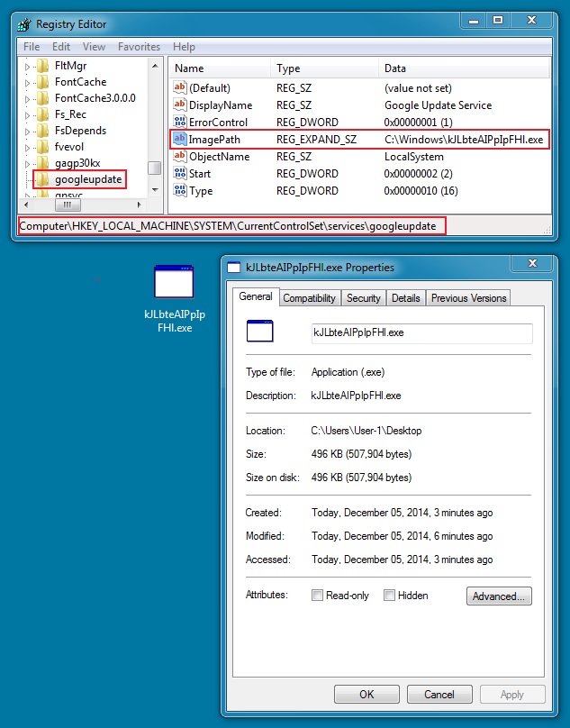The image size is (570, 728).
Task: Click the ErrorControl DWORD value icon
Action: coord(179,122)
